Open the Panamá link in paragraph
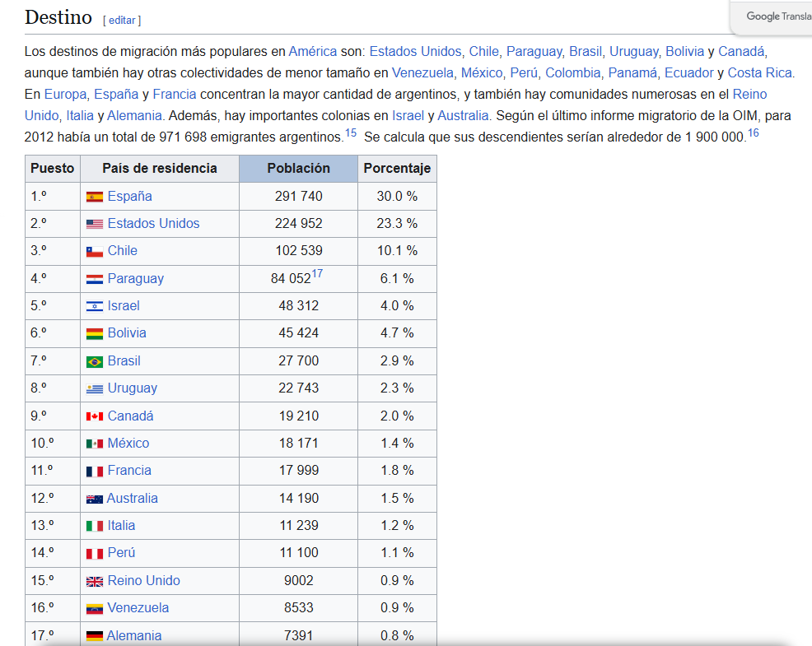Image resolution: width=812 pixels, height=646 pixels. point(632,72)
